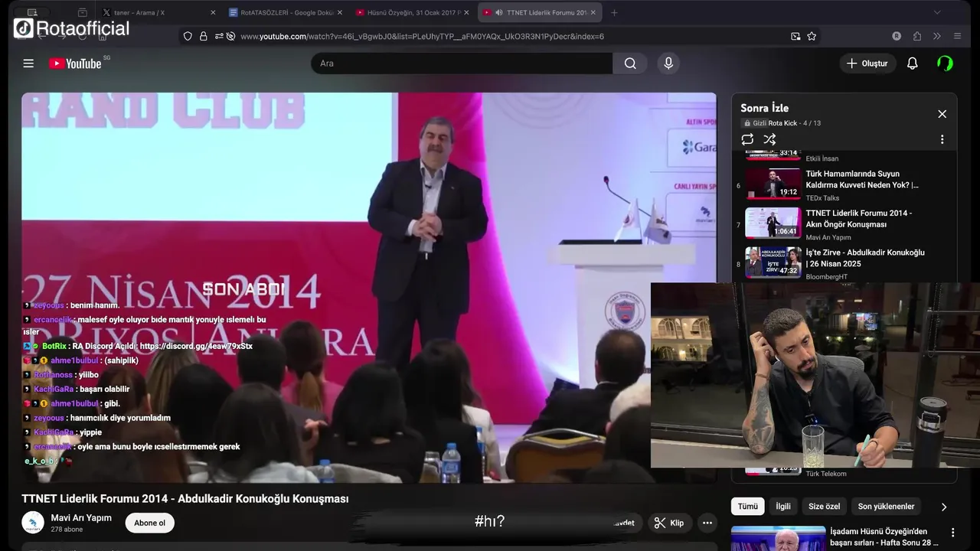Image resolution: width=980 pixels, height=551 pixels.
Task: Open the YouTube guide hamburger menu
Action: coord(28,64)
